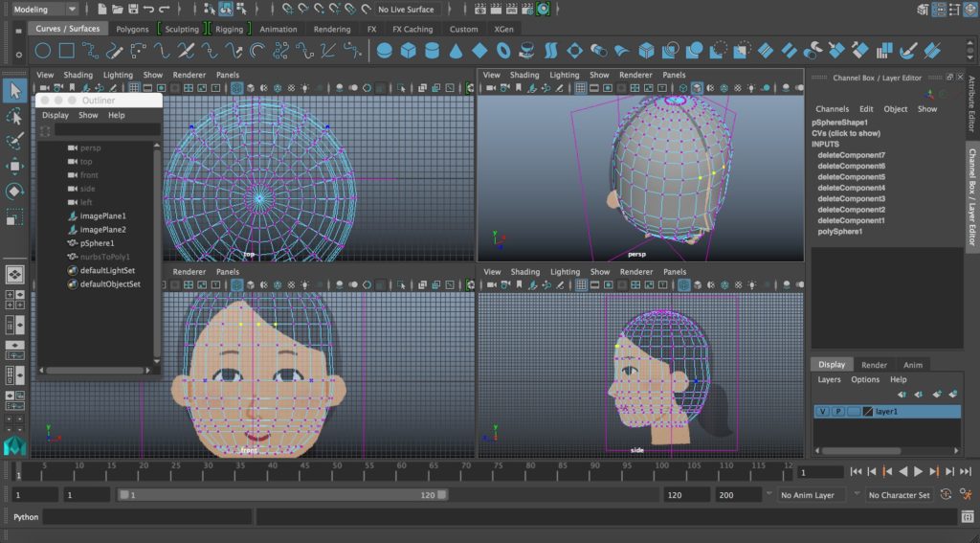Create a NURBS cylinder primitive
Image resolution: width=980 pixels, height=543 pixels.
coord(432,51)
